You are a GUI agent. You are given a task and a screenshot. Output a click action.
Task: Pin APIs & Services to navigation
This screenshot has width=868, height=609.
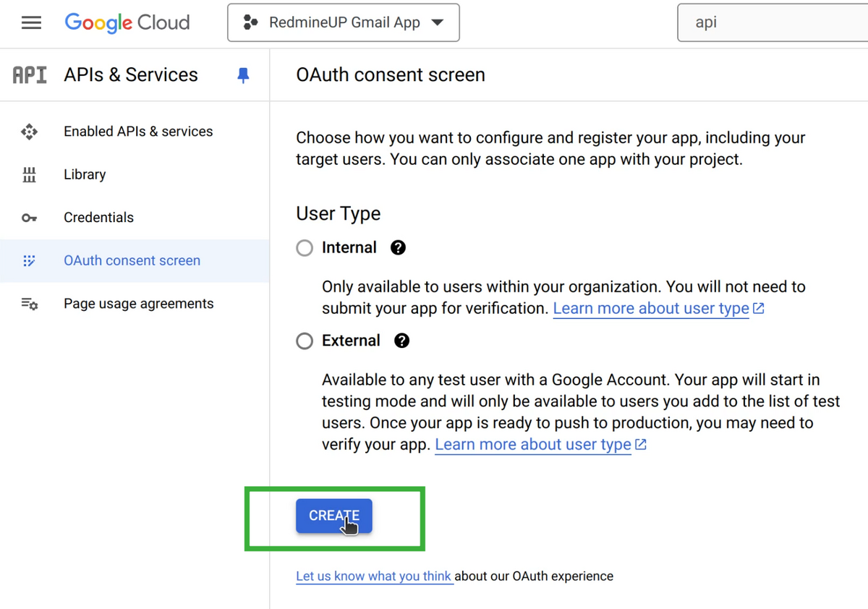click(x=243, y=74)
